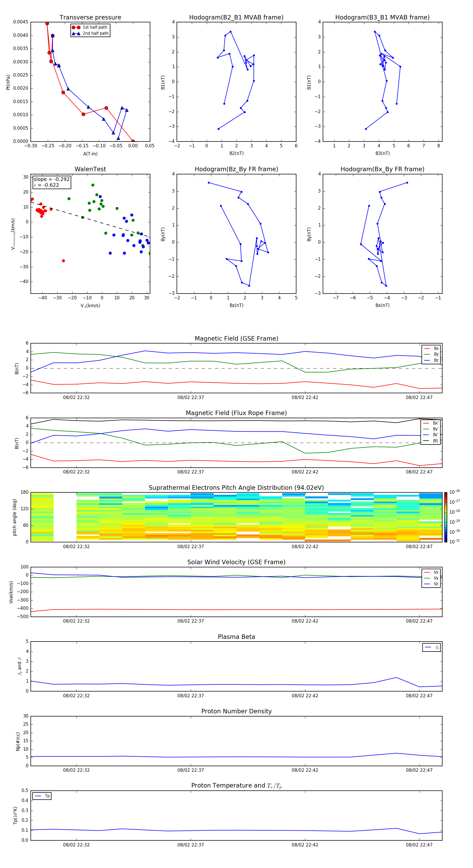
Task: Select the "slope = -0.292" annotation
Action: [x=52, y=179]
